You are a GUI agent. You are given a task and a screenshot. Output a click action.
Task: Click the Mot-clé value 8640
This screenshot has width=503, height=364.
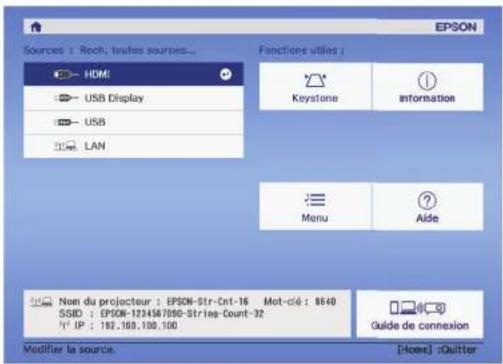point(325,301)
